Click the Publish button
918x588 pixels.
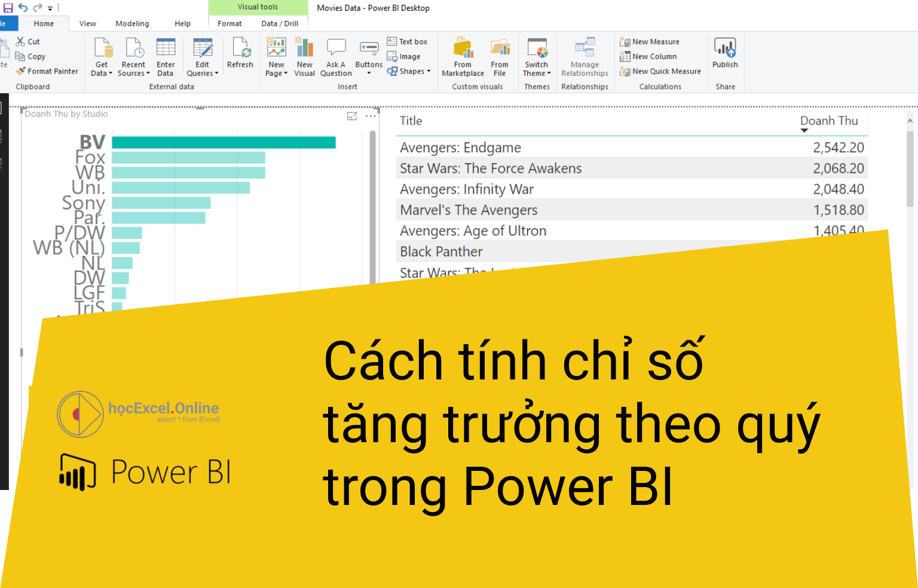[x=725, y=53]
